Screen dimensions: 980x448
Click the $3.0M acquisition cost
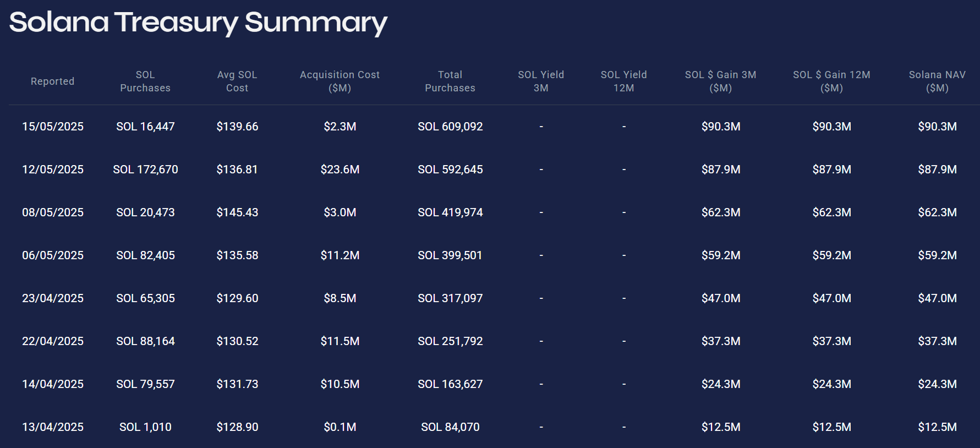[340, 212]
